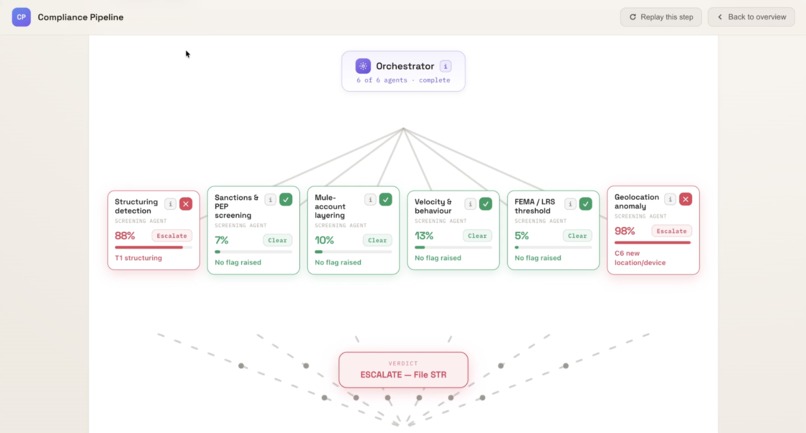Click Escalate badge on Structuring detection
The height and width of the screenshot is (433, 806).
click(172, 236)
